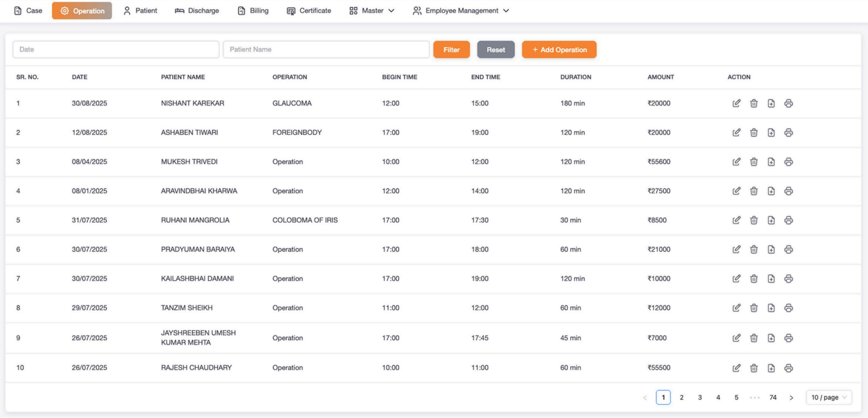Click the grey Reset button
The height and width of the screenshot is (418, 868).
click(x=496, y=49)
